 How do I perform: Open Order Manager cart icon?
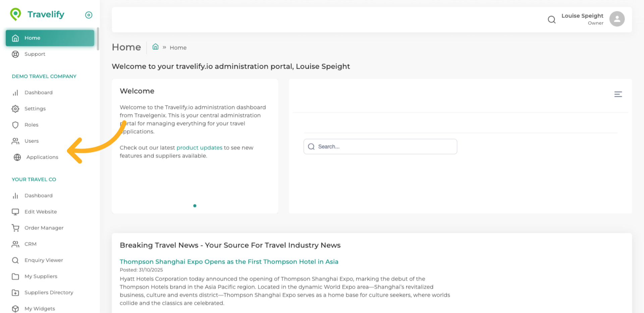coord(15,228)
